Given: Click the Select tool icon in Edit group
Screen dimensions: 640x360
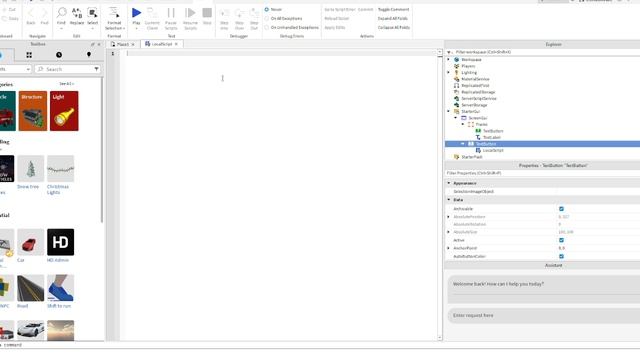Looking at the screenshot, I should 93,13.
